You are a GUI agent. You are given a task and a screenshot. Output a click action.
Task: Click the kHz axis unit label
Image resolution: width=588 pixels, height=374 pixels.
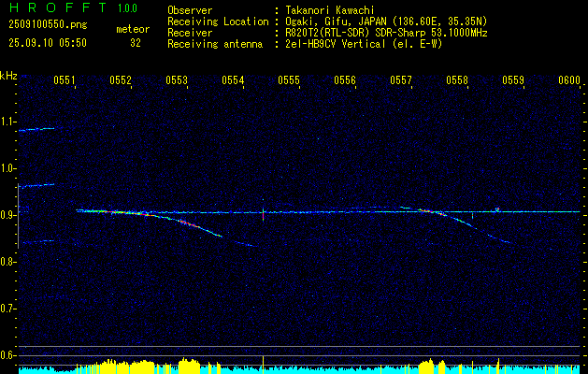(x=8, y=76)
